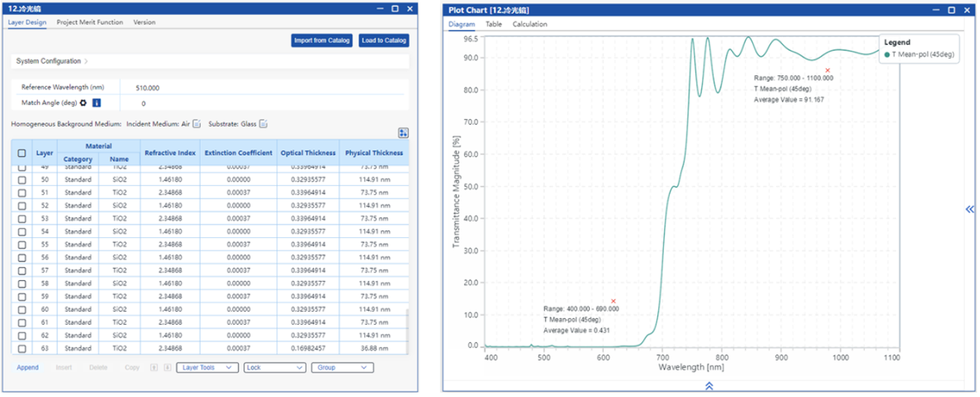Toggle the select-all layers header checkbox
The width and height of the screenshot is (980, 397).
pyautogui.click(x=22, y=153)
